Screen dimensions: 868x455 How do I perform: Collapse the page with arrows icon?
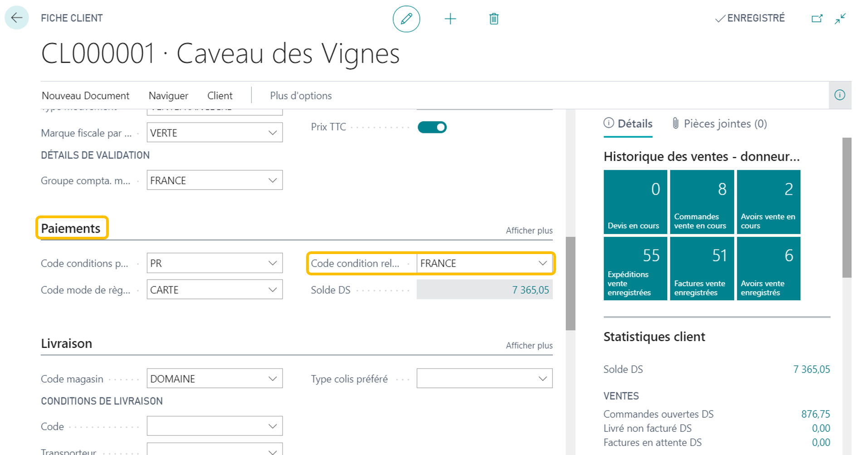coord(840,19)
